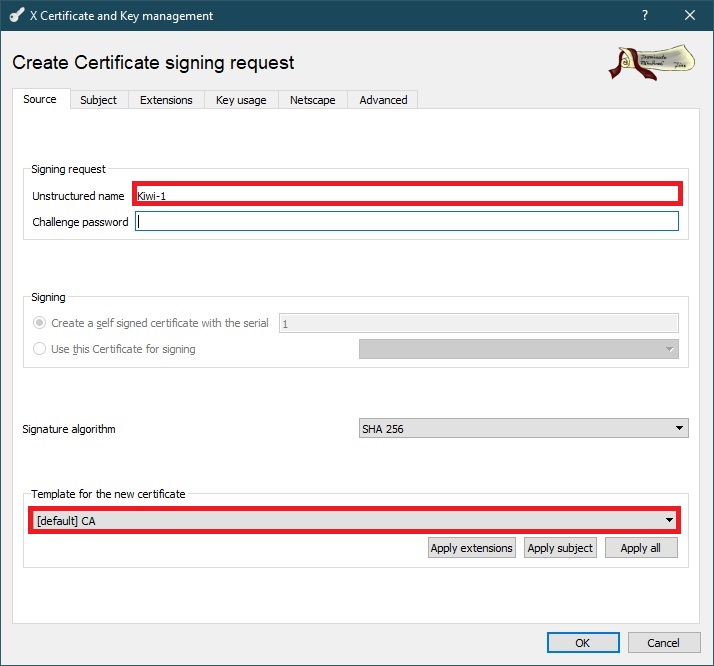Click the Unstructured name field

point(407,195)
